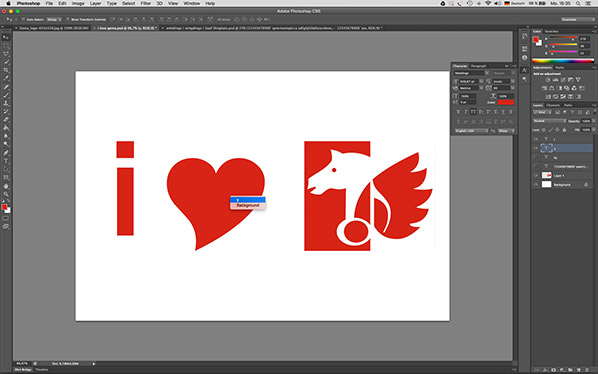Screen dimensions: 598x374
Task: Select the Hand tool
Action: 6,186
